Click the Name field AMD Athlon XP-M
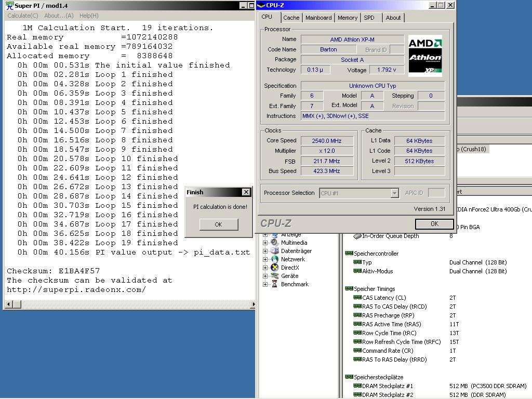 coord(352,39)
